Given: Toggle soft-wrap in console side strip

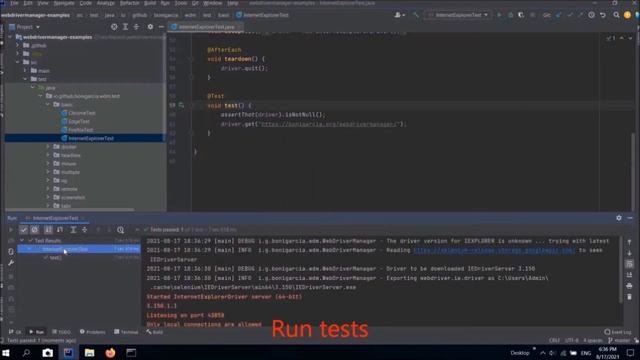Looking at the screenshot, I should point(629,264).
